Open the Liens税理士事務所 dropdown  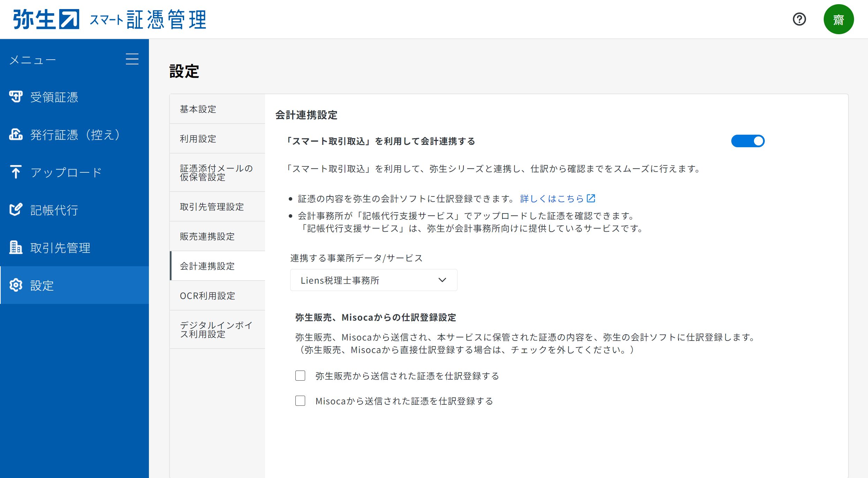[373, 280]
